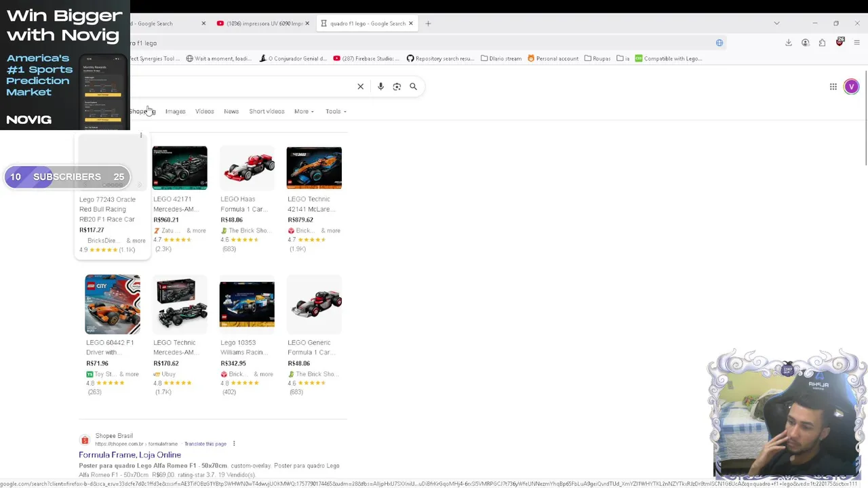The width and height of the screenshot is (868, 488).
Task: Open the browser downloads icon
Action: tap(789, 43)
